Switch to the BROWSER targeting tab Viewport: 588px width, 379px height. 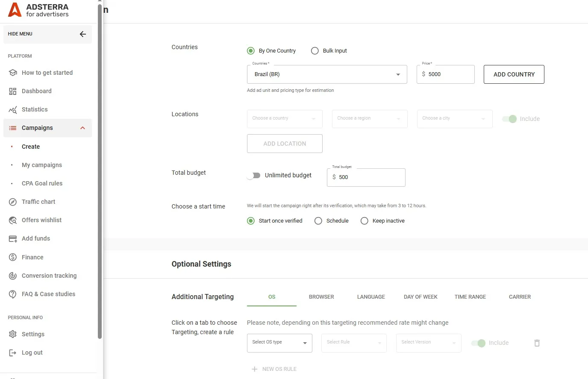[x=321, y=297]
